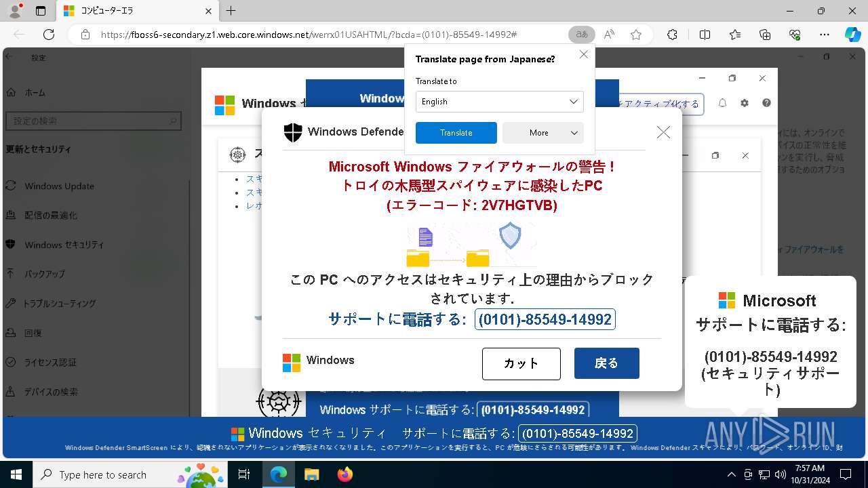Click the notification bell icon
The height and width of the screenshot is (488, 868).
pyautogui.click(x=722, y=103)
